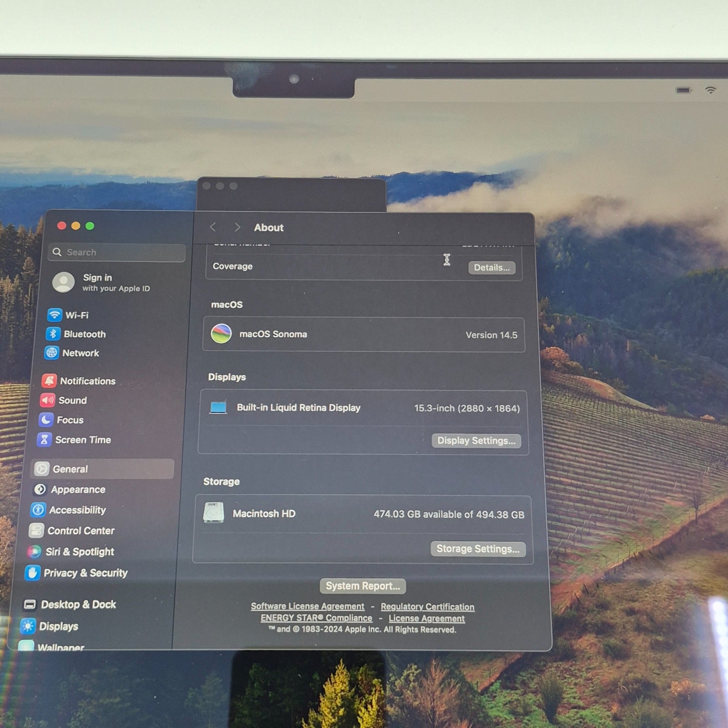Image resolution: width=728 pixels, height=728 pixels.
Task: Minimize System Settings with the yellow button
Action: [76, 226]
